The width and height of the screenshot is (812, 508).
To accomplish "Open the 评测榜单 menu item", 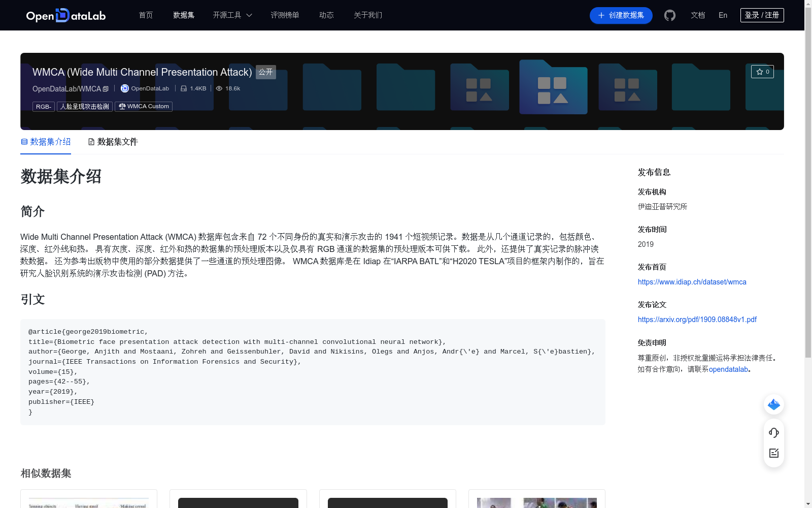I will coord(285,15).
